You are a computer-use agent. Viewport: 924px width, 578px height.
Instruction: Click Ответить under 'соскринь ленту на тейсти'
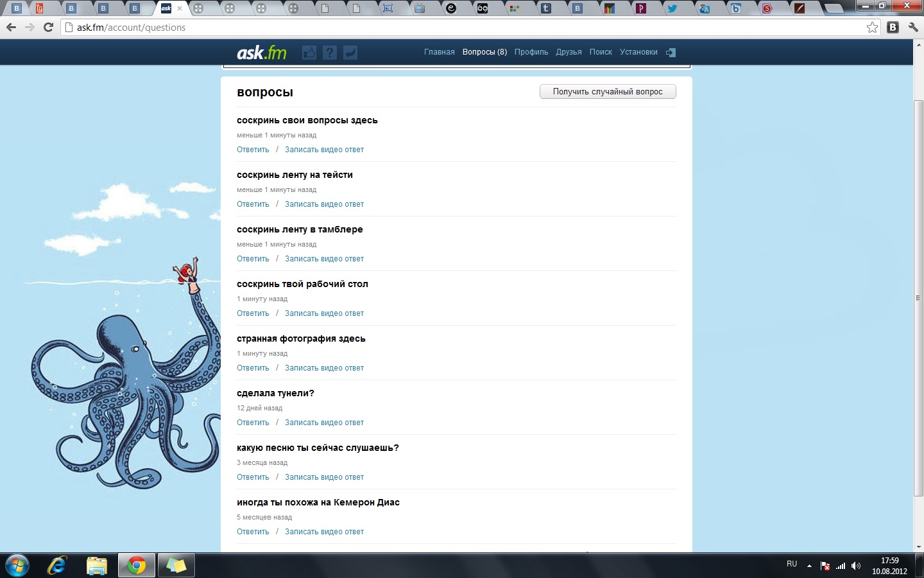click(253, 204)
